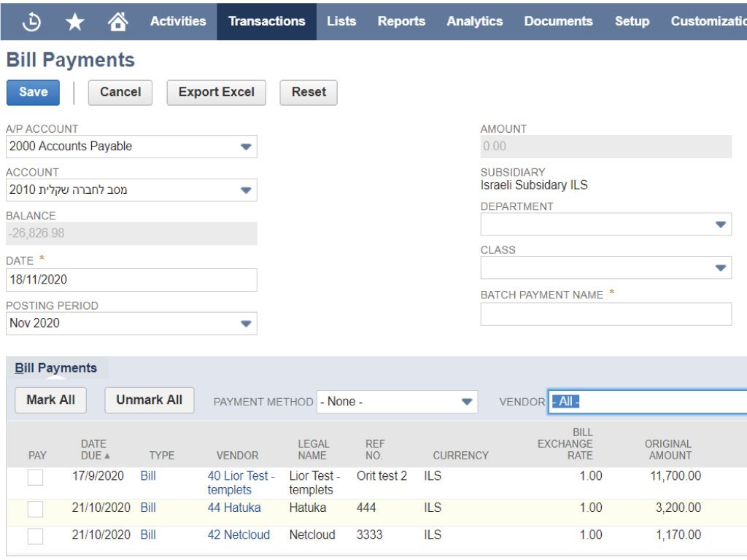This screenshot has height=560, width=747.
Task: Click the Israeli Subsidary ILS text
Action: pyautogui.click(x=534, y=185)
